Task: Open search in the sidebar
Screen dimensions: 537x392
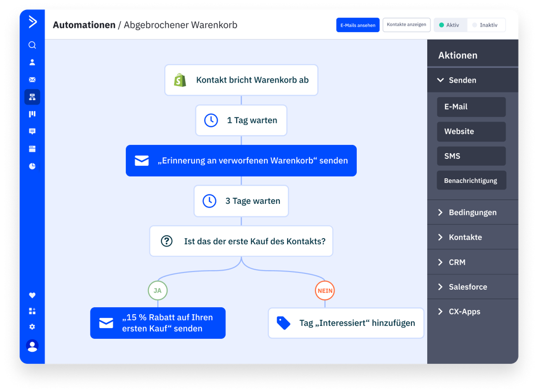Action: click(32, 45)
